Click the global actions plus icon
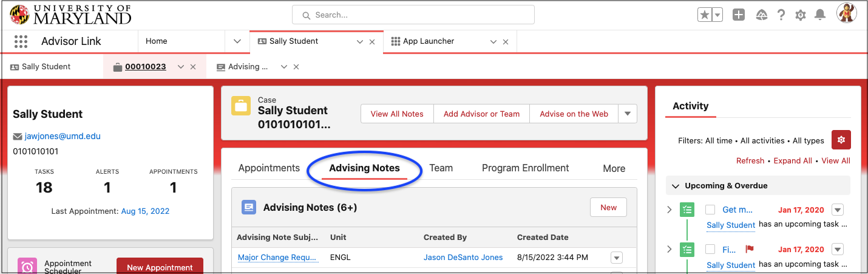868x274 pixels. pyautogui.click(x=738, y=15)
